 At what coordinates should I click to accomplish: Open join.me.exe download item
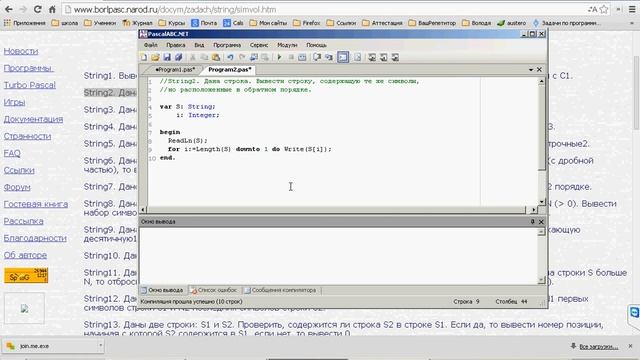[x=48, y=346]
